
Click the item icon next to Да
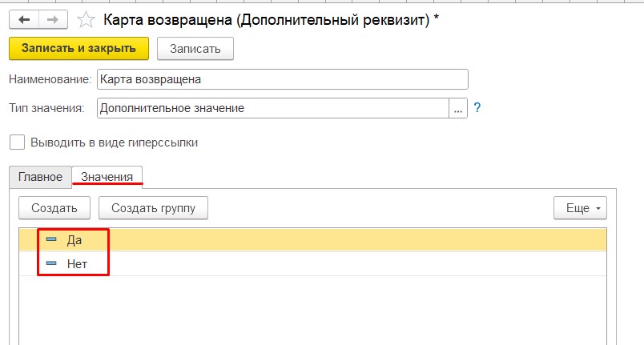click(x=51, y=239)
